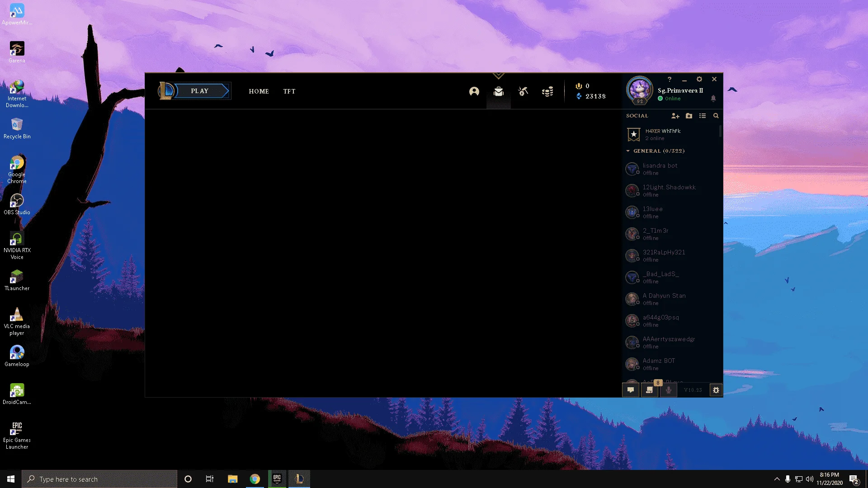Screen dimensions: 868x488
Task: Open Gameloop desktop shortcut
Action: coord(17,356)
